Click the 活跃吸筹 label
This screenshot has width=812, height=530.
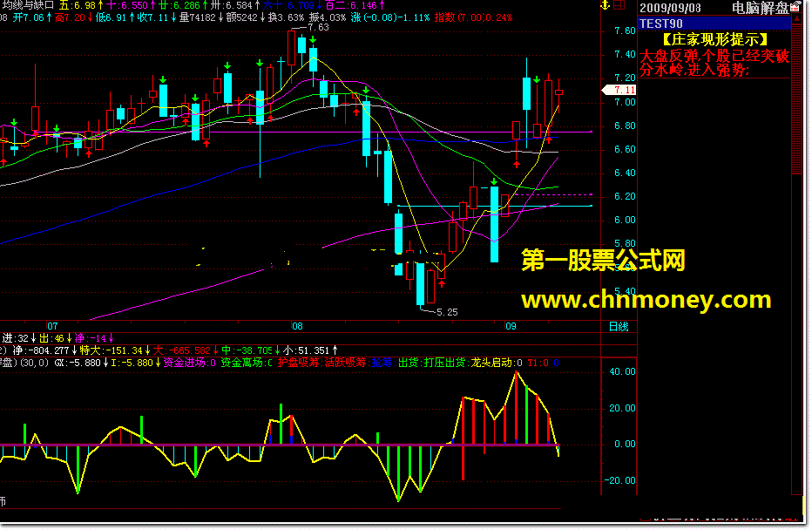point(345,364)
